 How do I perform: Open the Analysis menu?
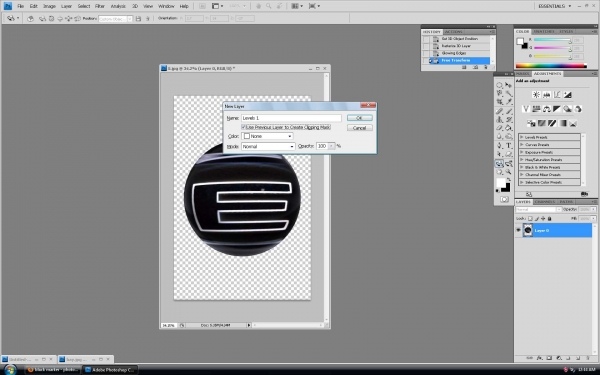(118, 6)
